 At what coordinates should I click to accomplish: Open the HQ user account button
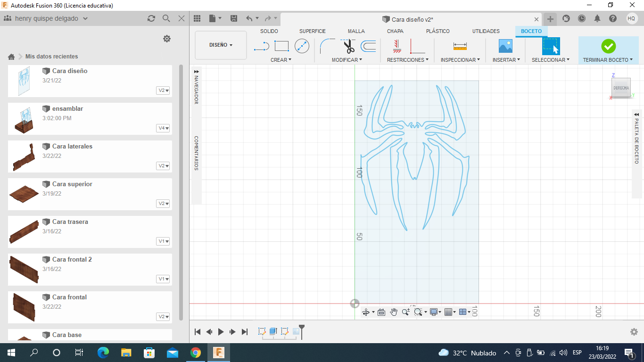click(x=632, y=18)
